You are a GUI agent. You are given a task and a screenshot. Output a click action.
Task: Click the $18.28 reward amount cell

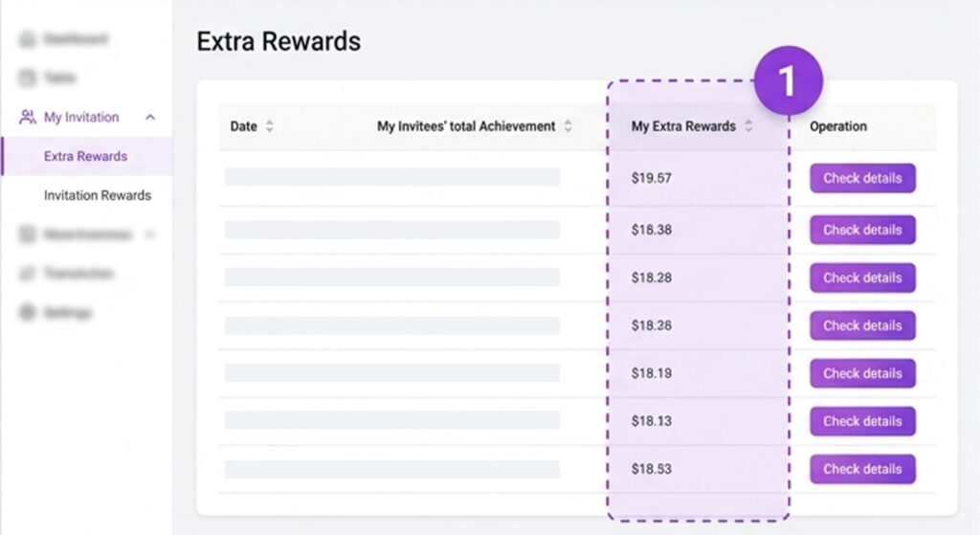[x=652, y=278]
